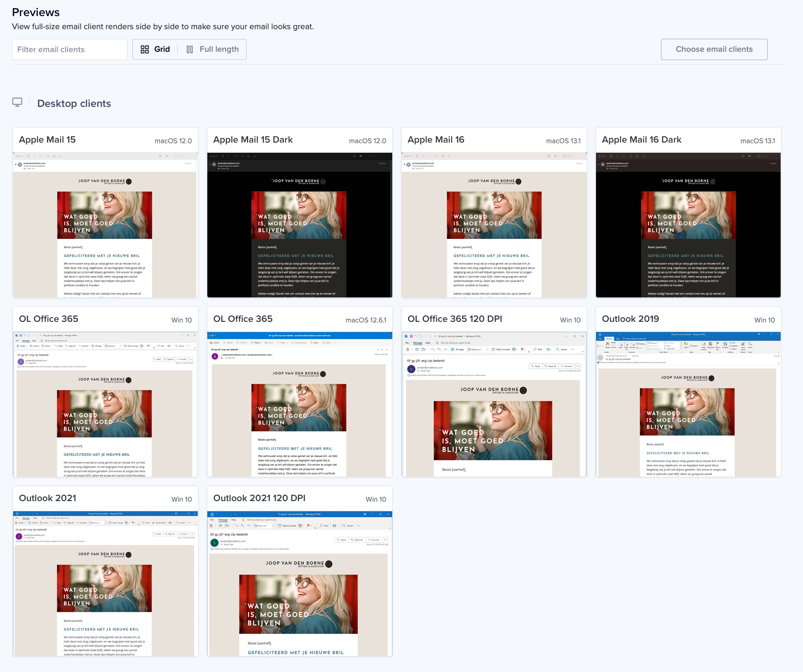Open the Apple Mail 15 preview thumbnail
Image resolution: width=803 pixels, height=672 pixels.
coord(105,225)
